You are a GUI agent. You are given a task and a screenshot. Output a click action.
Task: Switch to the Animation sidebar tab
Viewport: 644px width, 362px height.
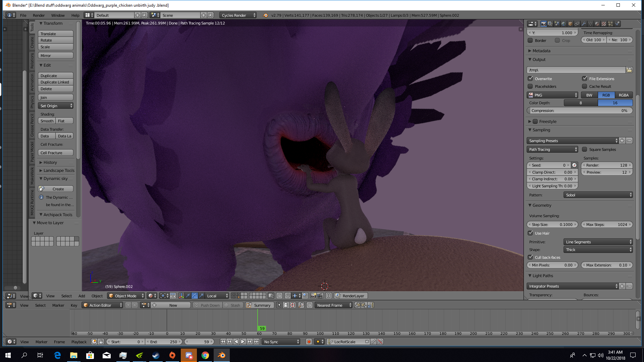click(32, 82)
